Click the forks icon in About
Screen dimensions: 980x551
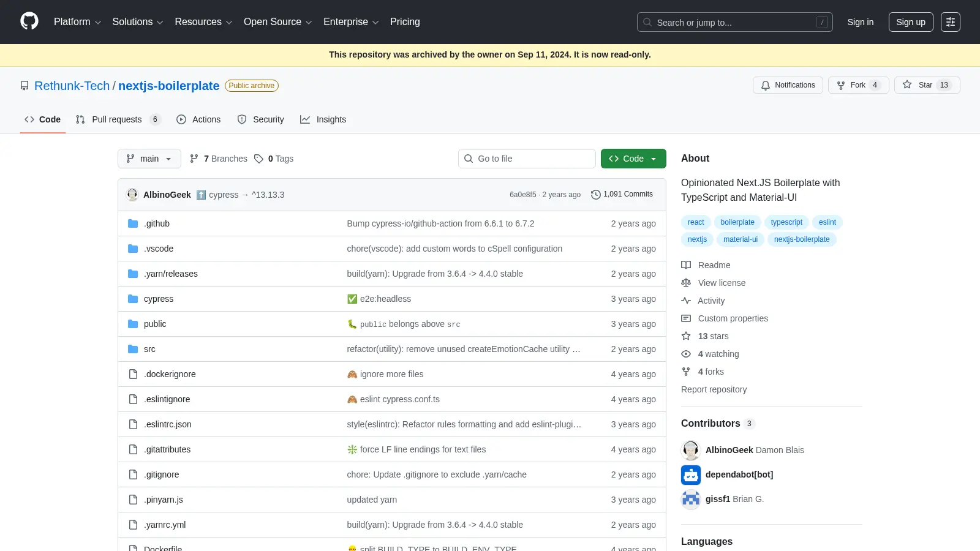click(686, 372)
